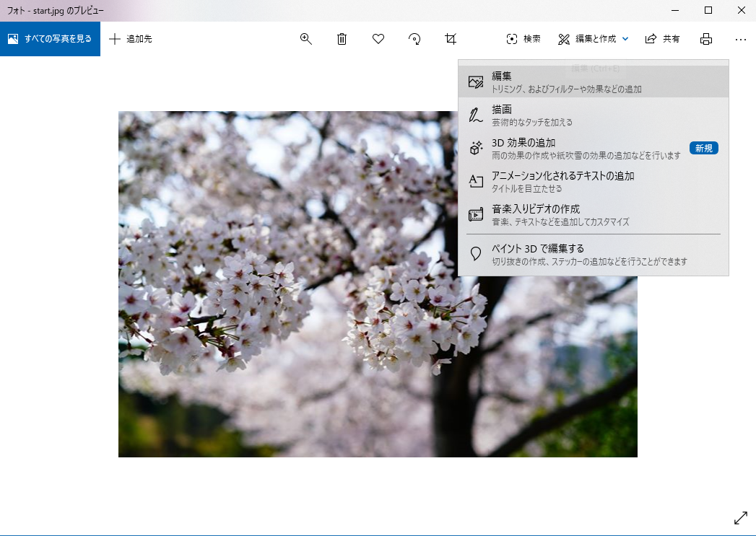Click the edit picture icon in menu
The image size is (756, 536).
click(x=476, y=82)
